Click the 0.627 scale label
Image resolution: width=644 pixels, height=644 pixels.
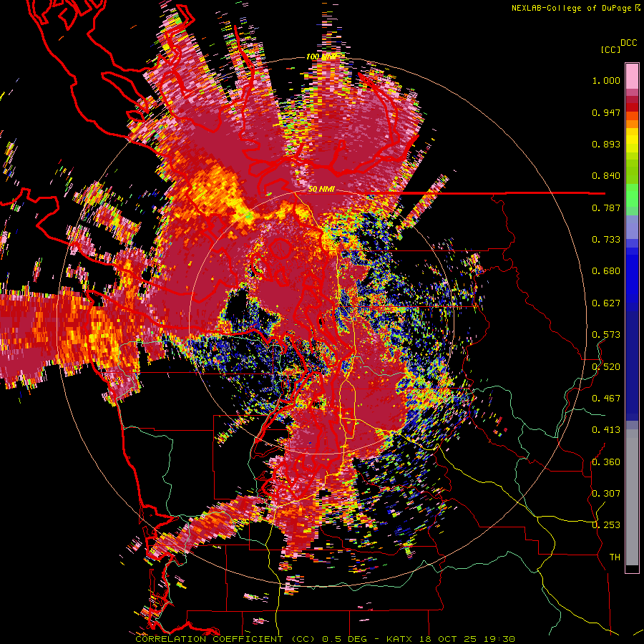[606, 303]
